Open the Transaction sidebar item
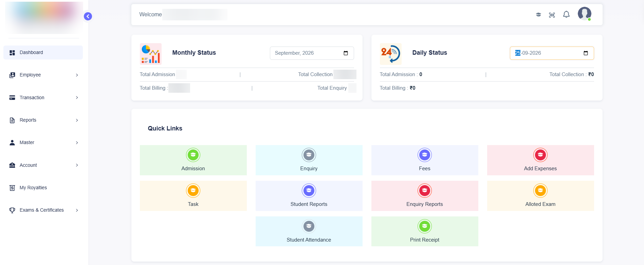This screenshot has height=265, width=644. pos(43,98)
